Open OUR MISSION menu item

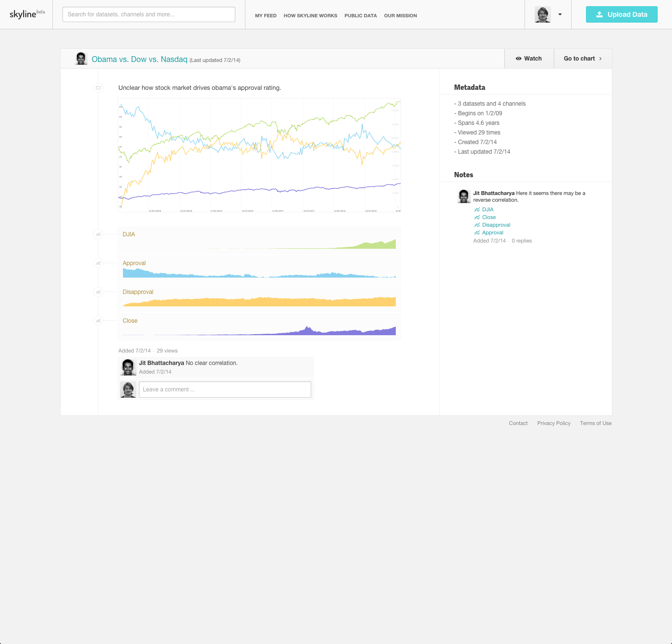(x=401, y=15)
